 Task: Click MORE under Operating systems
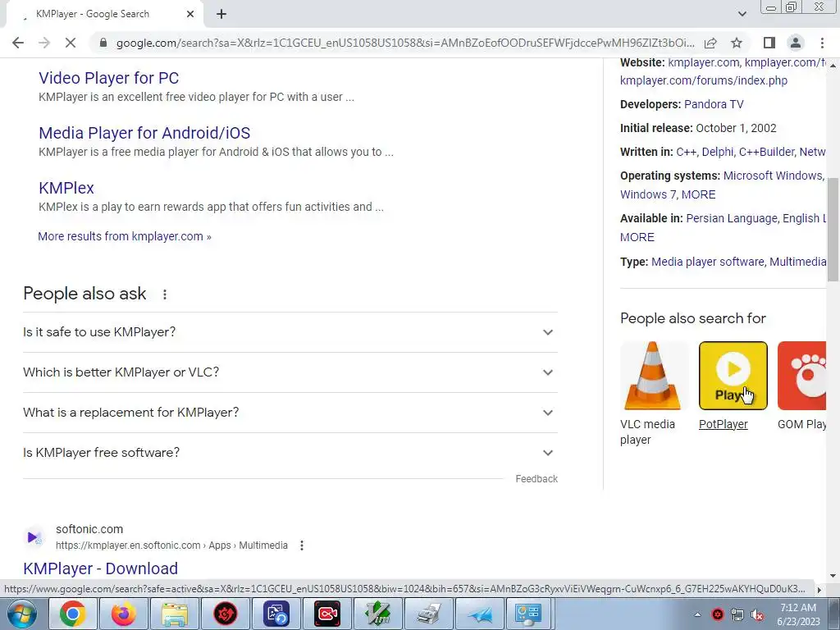click(x=699, y=194)
